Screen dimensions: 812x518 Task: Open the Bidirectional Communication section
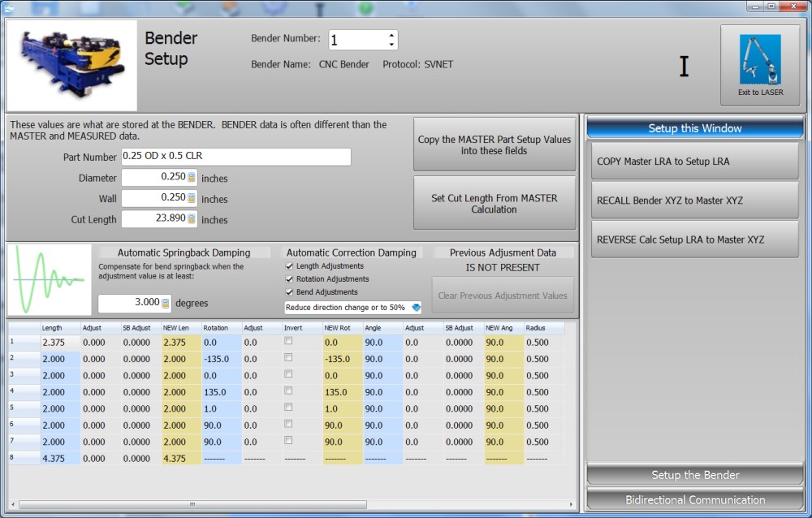(x=694, y=500)
